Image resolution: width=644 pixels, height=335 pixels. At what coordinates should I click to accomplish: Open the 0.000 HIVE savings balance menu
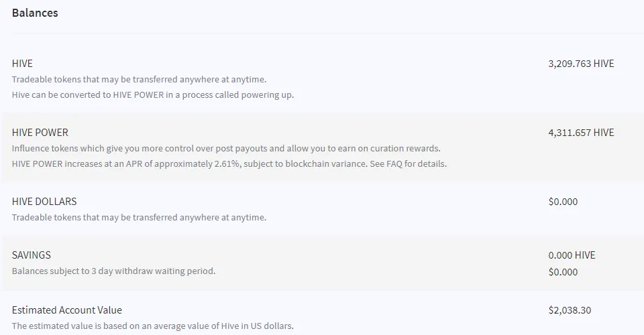[x=572, y=255]
